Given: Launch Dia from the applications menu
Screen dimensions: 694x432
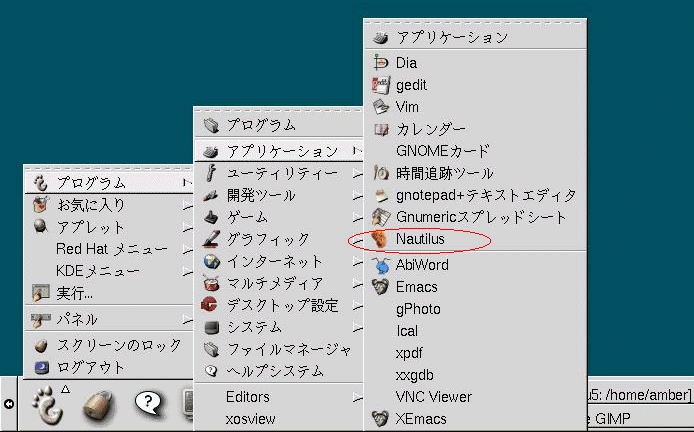Looking at the screenshot, I should (x=475, y=62).
